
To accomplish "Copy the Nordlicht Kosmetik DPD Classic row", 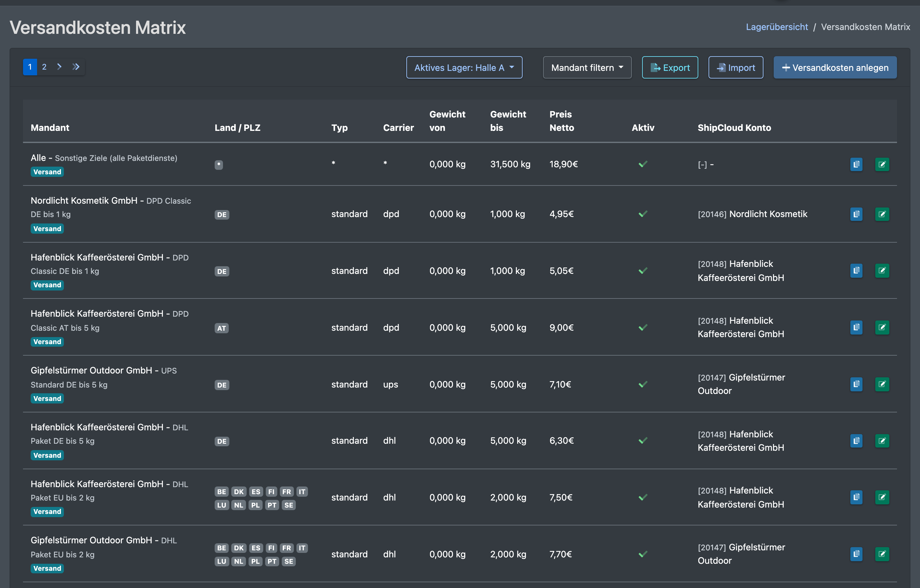I will pos(856,214).
